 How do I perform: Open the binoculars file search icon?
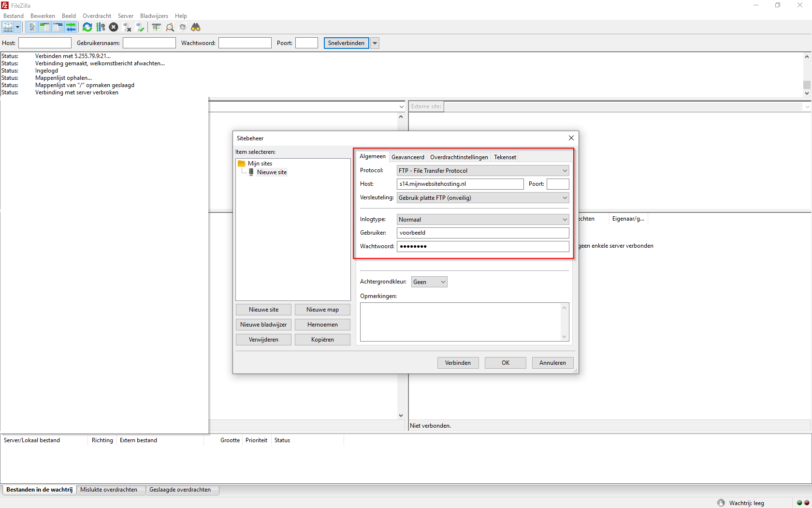coord(196,27)
